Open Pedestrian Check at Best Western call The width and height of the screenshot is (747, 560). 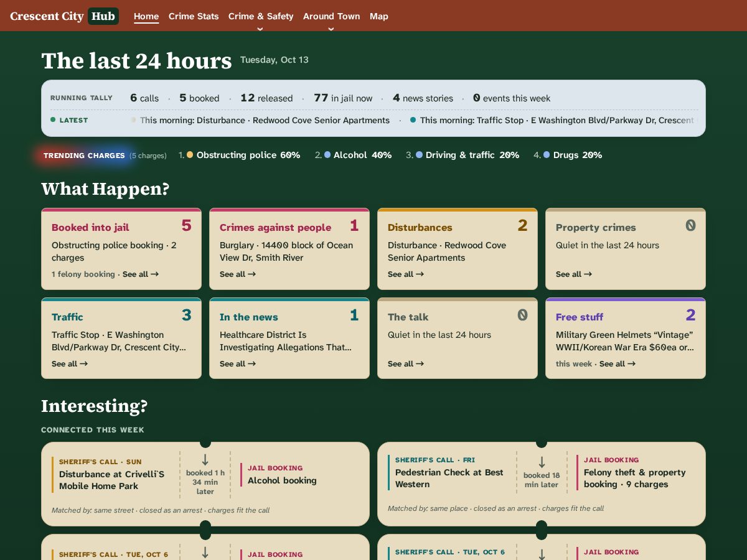(x=449, y=478)
